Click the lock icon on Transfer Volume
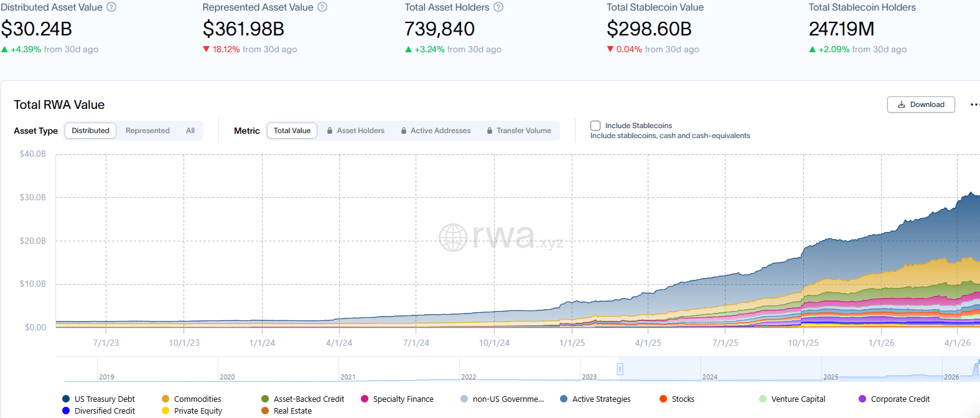The width and height of the screenshot is (980, 418). (x=490, y=131)
